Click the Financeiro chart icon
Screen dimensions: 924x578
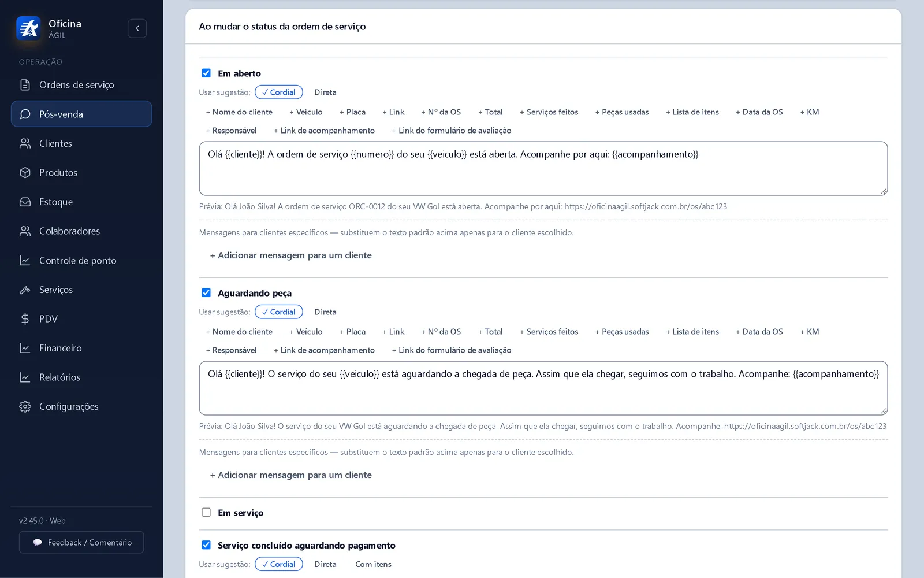pos(25,348)
